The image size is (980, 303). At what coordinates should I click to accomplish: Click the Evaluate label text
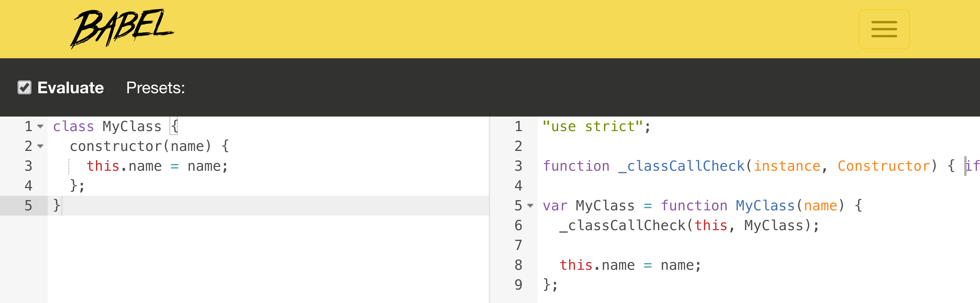tap(70, 88)
